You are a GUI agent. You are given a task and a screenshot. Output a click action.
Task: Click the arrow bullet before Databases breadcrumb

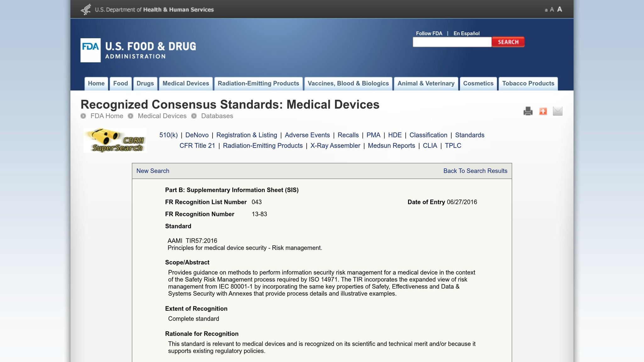click(x=194, y=116)
